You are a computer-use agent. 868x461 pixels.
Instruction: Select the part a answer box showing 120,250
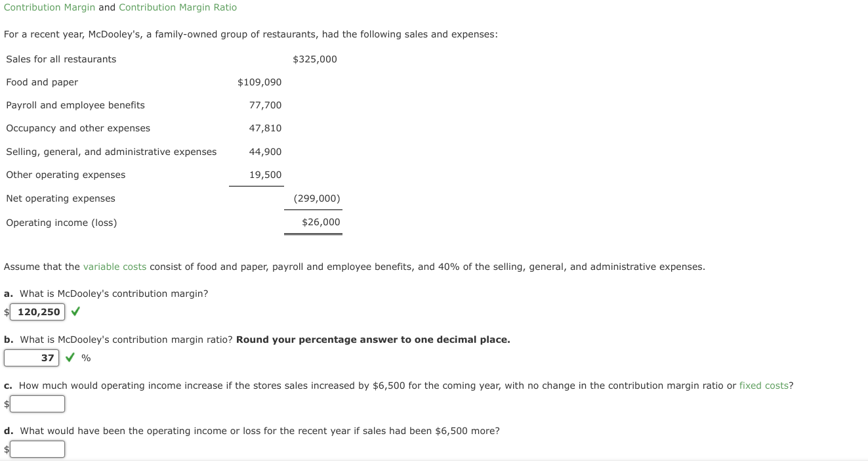[x=37, y=311]
